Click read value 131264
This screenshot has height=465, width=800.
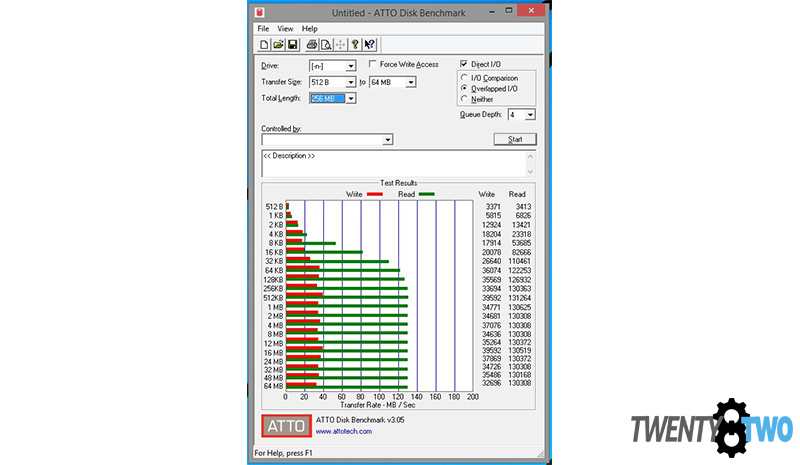click(x=520, y=298)
